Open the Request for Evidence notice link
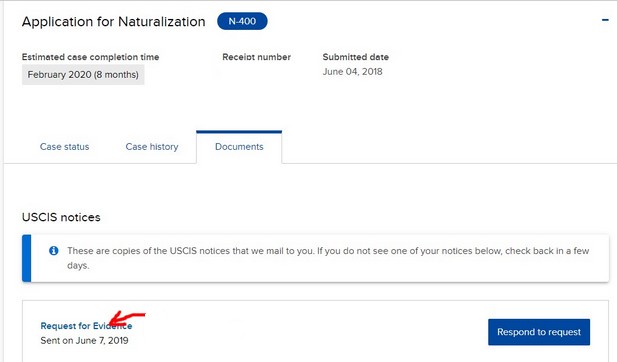 (86, 326)
